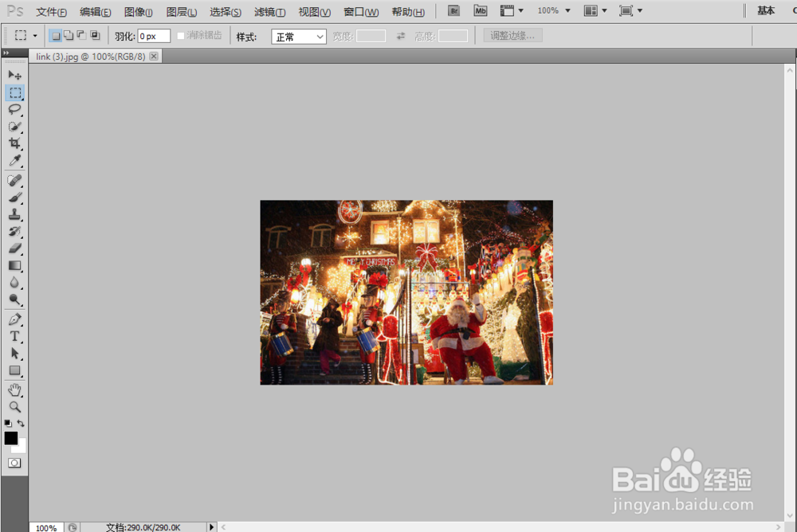Screen dimensions: 797x532
Task: Select the Lasso tool
Action: tap(14, 110)
